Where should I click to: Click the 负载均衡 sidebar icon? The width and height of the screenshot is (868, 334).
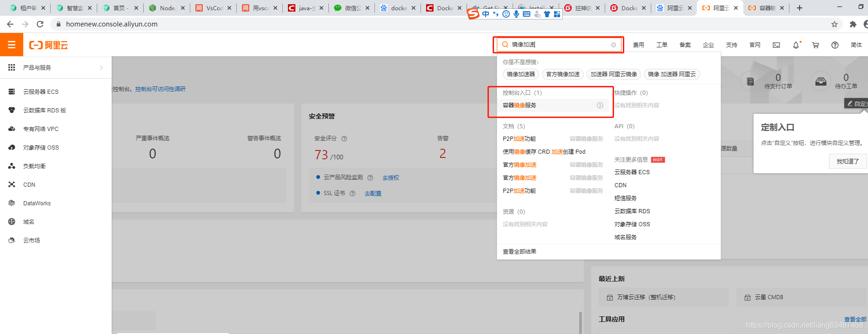(x=12, y=166)
